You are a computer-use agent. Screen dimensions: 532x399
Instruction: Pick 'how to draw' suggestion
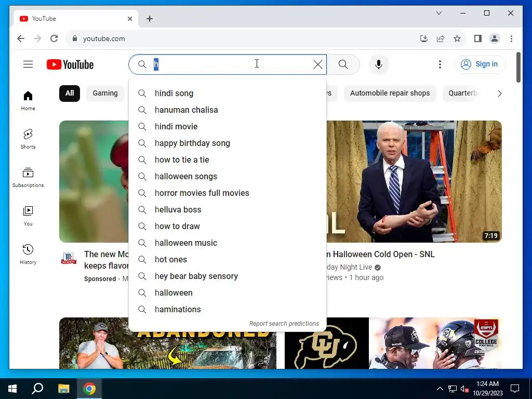[228, 227]
